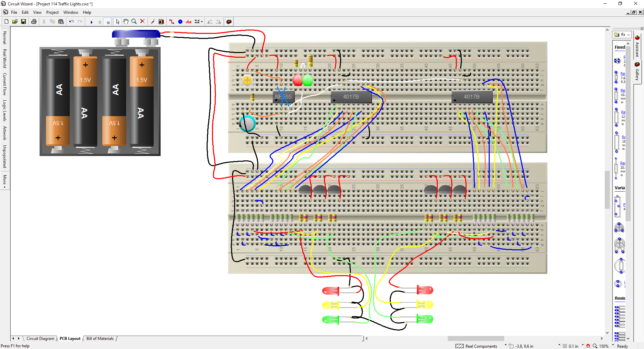Activate the Zoom tool
Screen dimensions: 644x349
pyautogui.click(x=134, y=21)
